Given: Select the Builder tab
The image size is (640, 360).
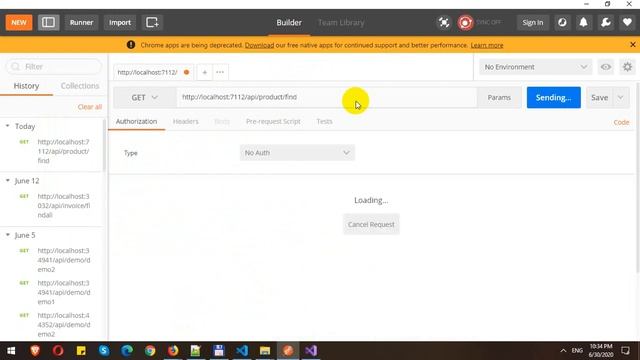Looking at the screenshot, I should tap(289, 22).
